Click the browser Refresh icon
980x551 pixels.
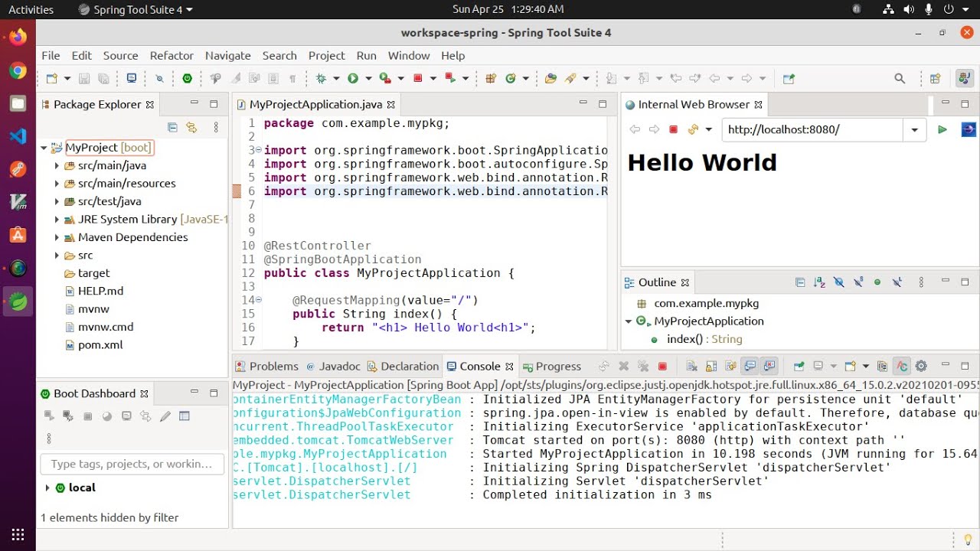[x=694, y=129]
